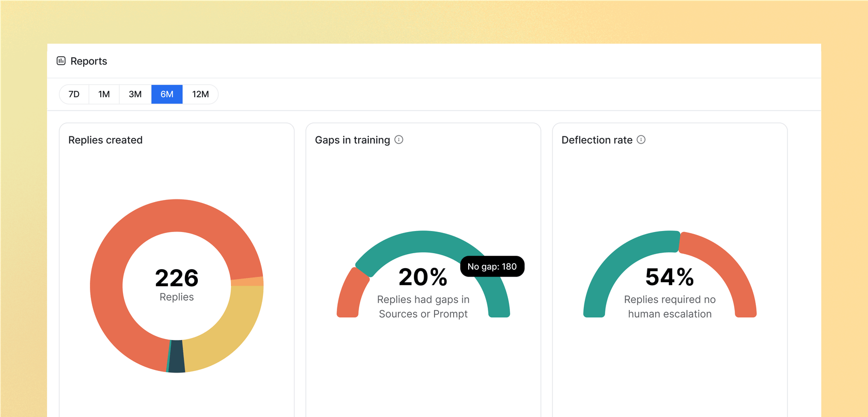
Task: Click the dark navy slice of Replies donut
Action: pos(177,357)
